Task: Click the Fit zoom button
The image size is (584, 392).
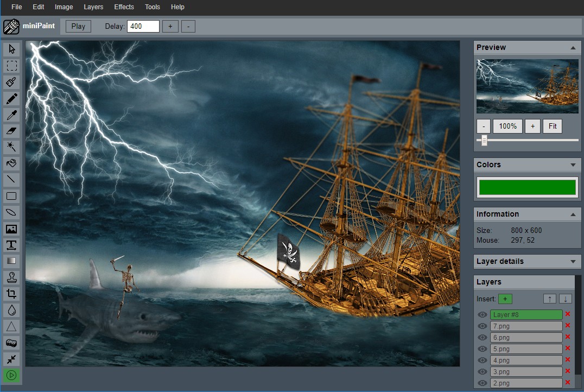Action: tap(552, 126)
